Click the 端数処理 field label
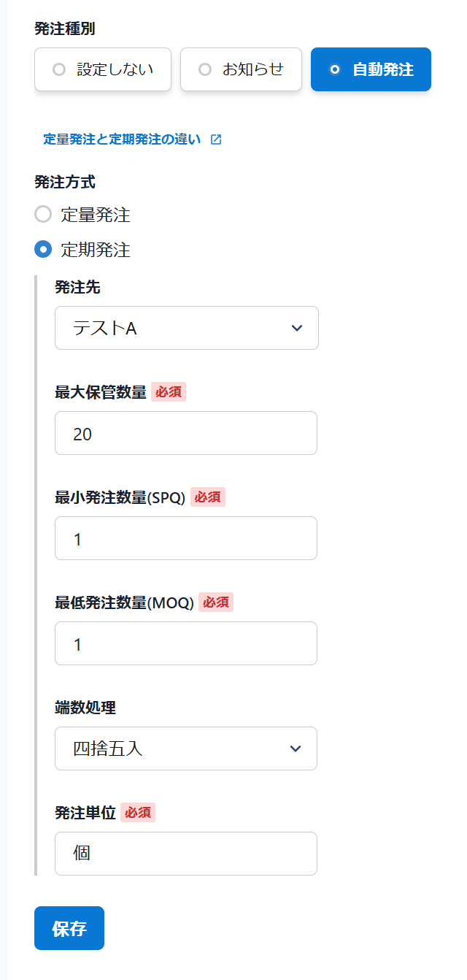467x980 pixels. point(85,708)
